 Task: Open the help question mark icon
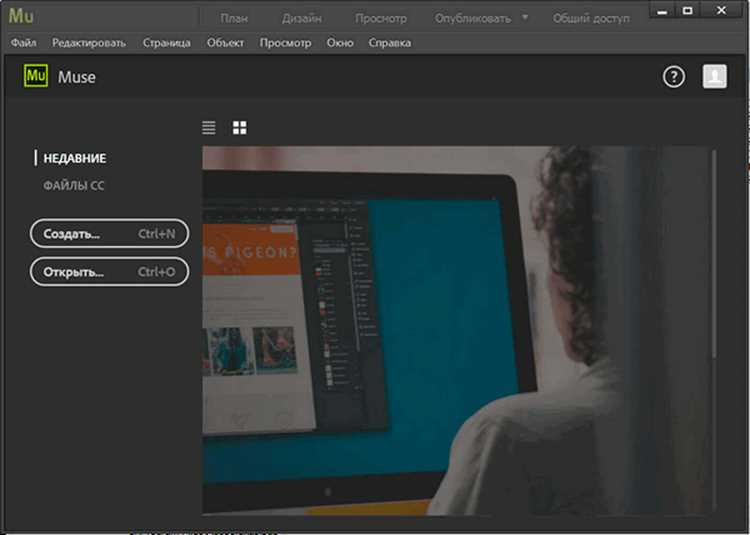tap(674, 76)
